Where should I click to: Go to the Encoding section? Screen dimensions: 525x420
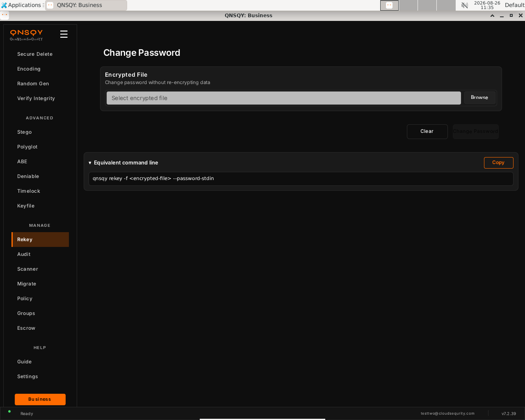point(40,69)
